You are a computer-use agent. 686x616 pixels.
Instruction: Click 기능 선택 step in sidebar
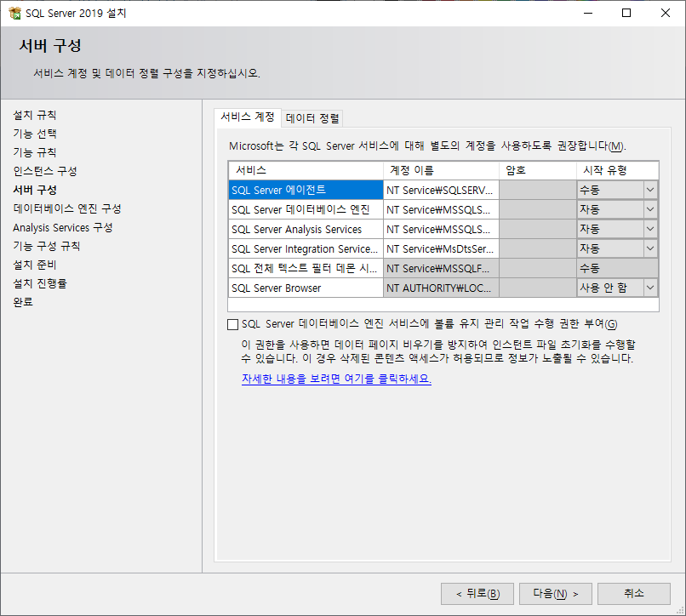click(35, 134)
